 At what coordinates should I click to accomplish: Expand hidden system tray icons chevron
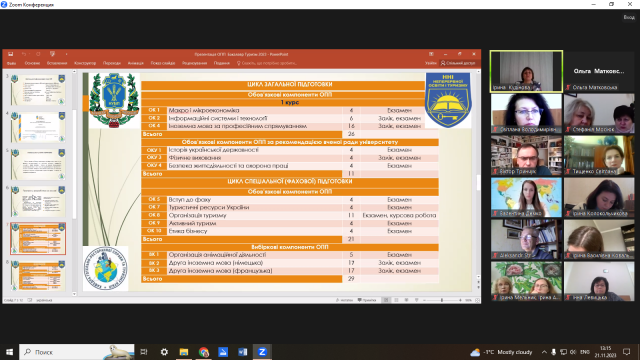point(544,352)
